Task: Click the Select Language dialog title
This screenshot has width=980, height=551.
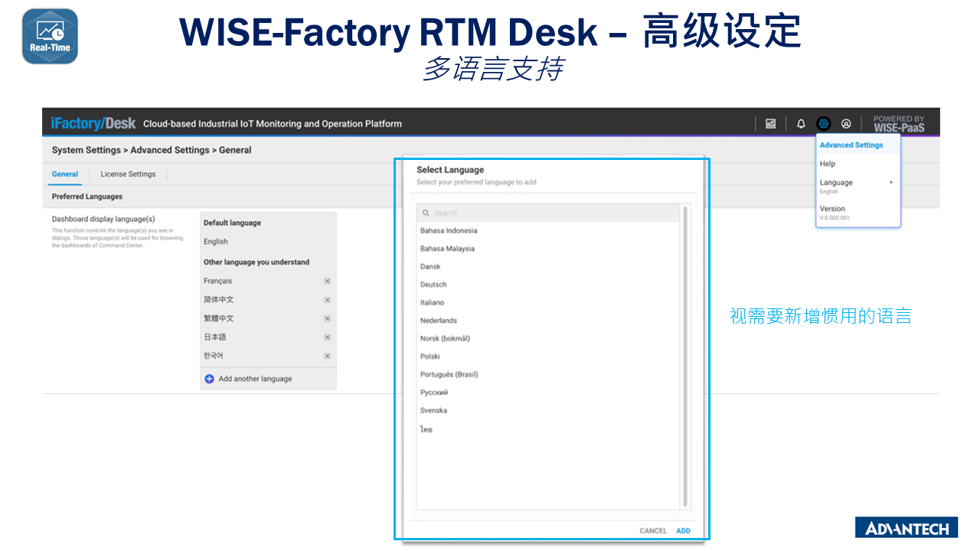Action: pos(450,170)
